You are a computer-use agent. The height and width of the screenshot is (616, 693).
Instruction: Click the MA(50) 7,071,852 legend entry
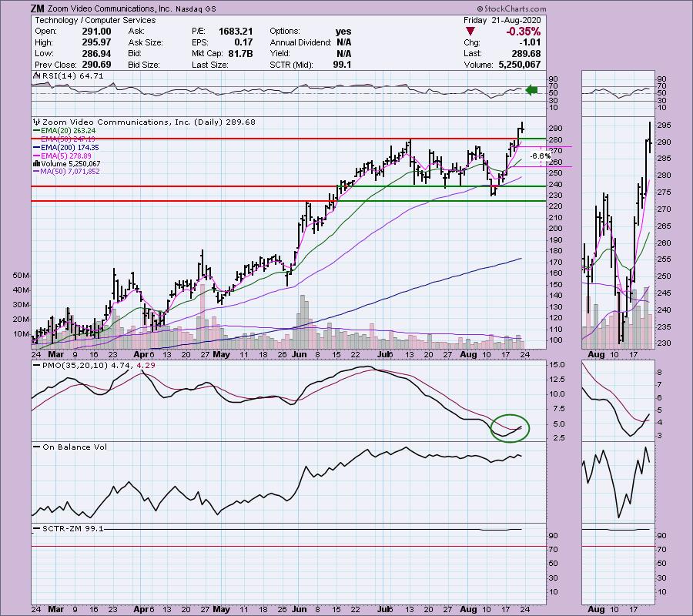[x=70, y=172]
